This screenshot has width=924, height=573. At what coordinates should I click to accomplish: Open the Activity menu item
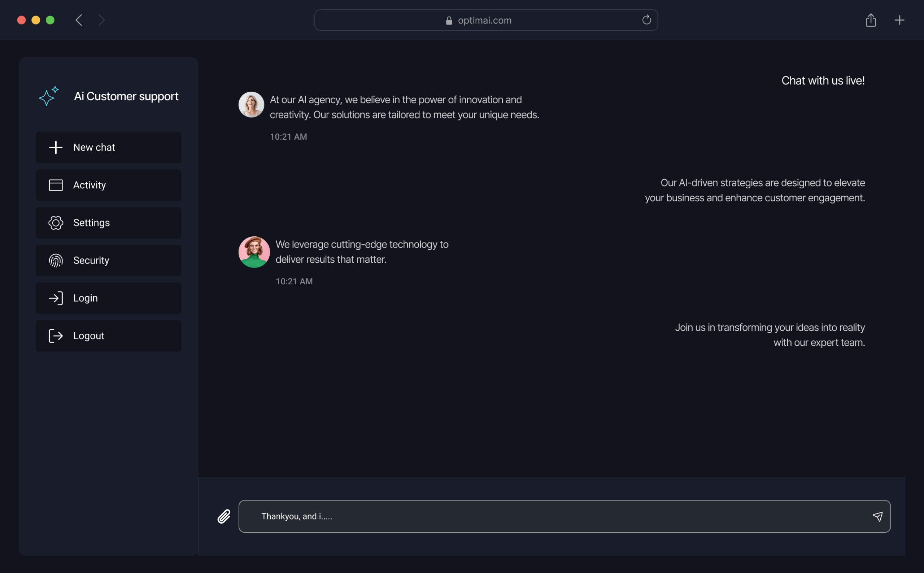108,185
